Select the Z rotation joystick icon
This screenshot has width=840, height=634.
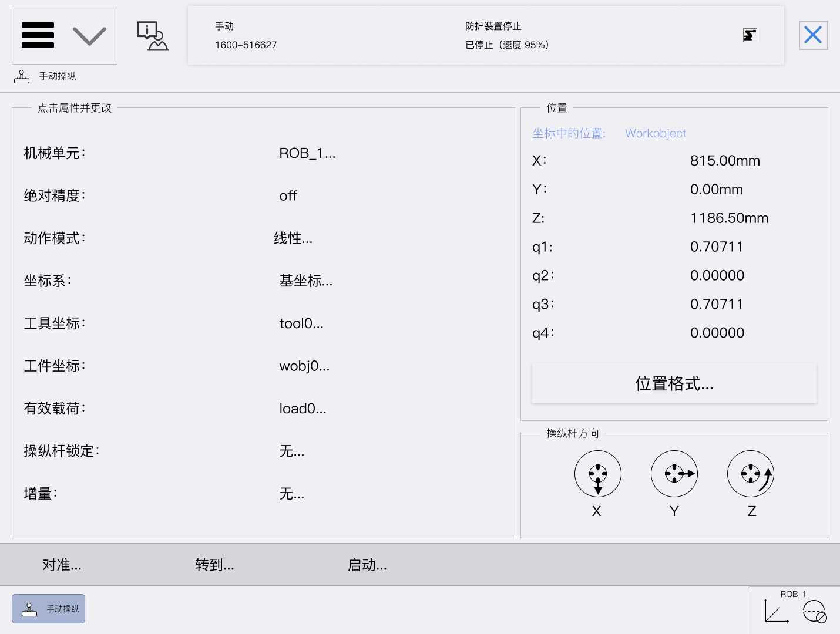pos(750,474)
